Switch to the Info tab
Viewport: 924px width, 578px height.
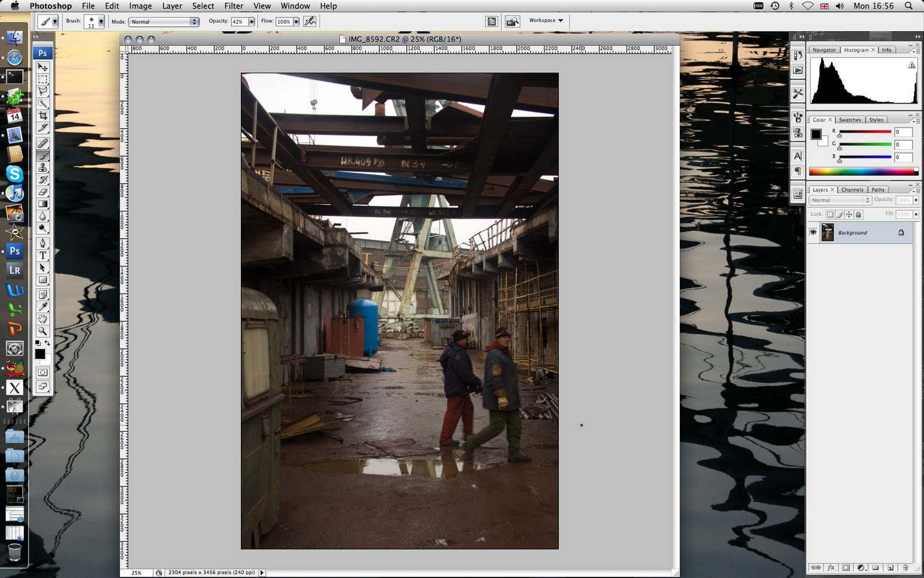886,50
